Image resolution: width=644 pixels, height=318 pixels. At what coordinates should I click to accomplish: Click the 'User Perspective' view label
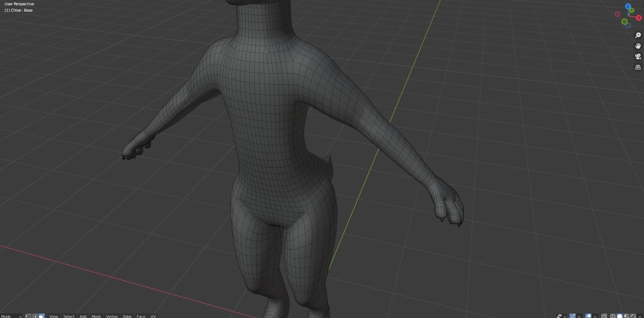[19, 4]
